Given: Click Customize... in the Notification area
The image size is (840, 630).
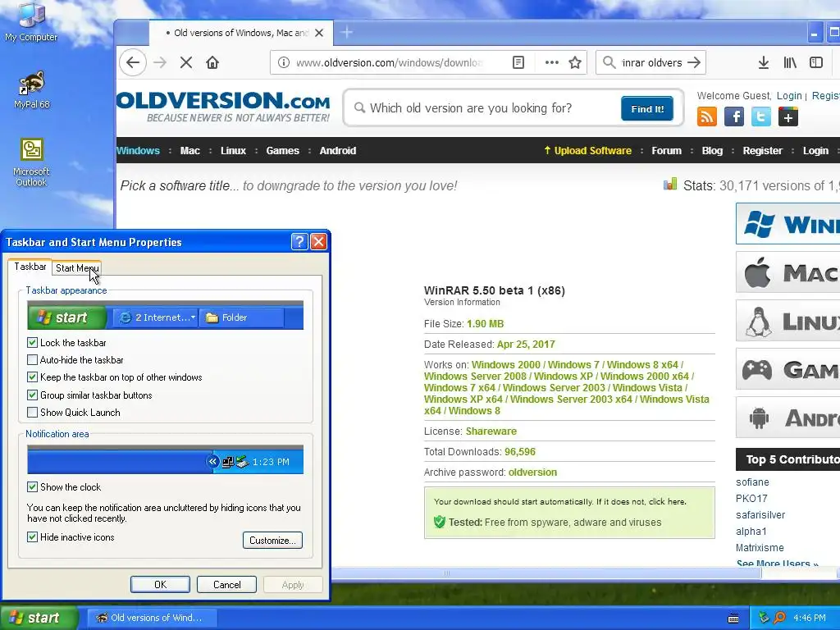Looking at the screenshot, I should tap(272, 540).
